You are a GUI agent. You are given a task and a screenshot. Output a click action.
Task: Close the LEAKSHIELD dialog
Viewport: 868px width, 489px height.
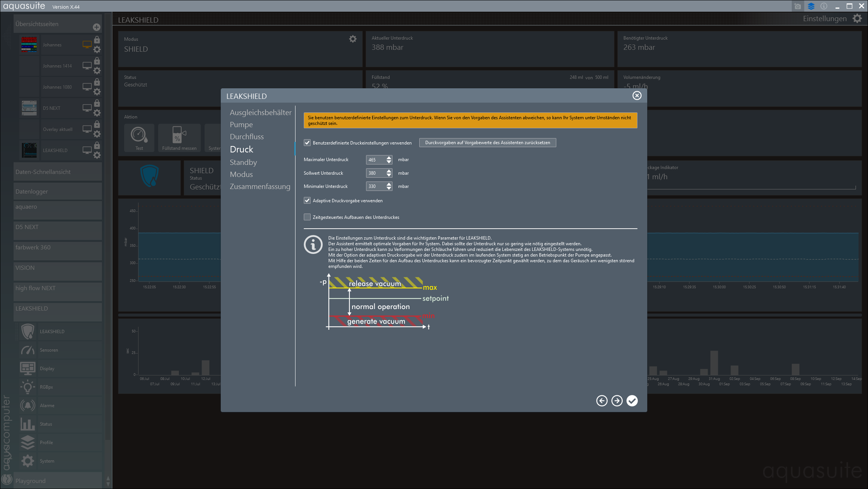click(x=637, y=96)
